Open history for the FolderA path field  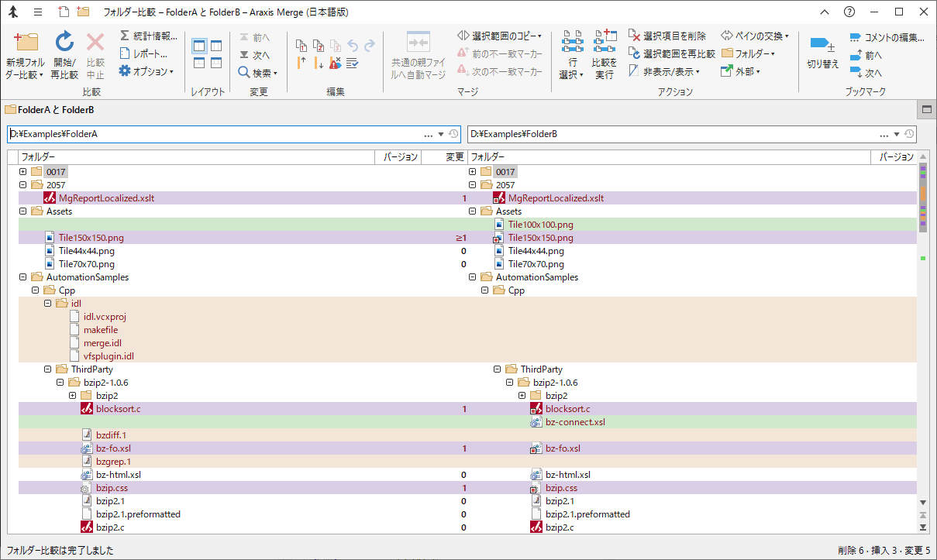pyautogui.click(x=453, y=134)
